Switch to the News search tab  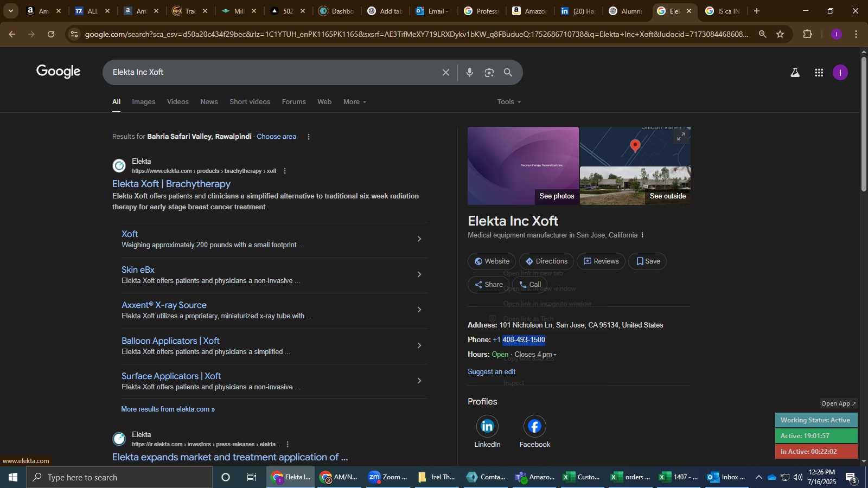coord(209,102)
